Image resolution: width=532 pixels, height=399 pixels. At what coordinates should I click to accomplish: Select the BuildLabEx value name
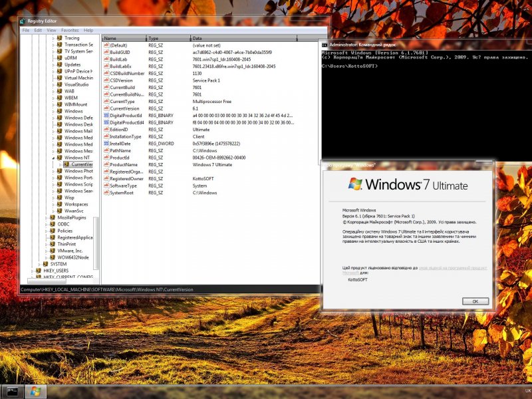[120, 66]
